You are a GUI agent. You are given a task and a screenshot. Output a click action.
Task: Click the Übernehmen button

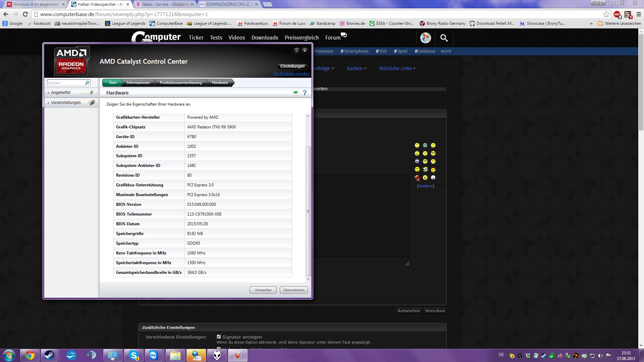(x=293, y=290)
